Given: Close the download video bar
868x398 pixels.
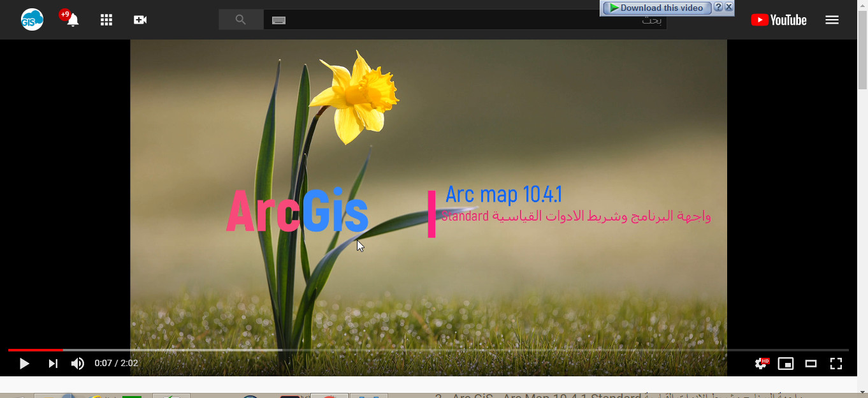Looking at the screenshot, I should [729, 7].
